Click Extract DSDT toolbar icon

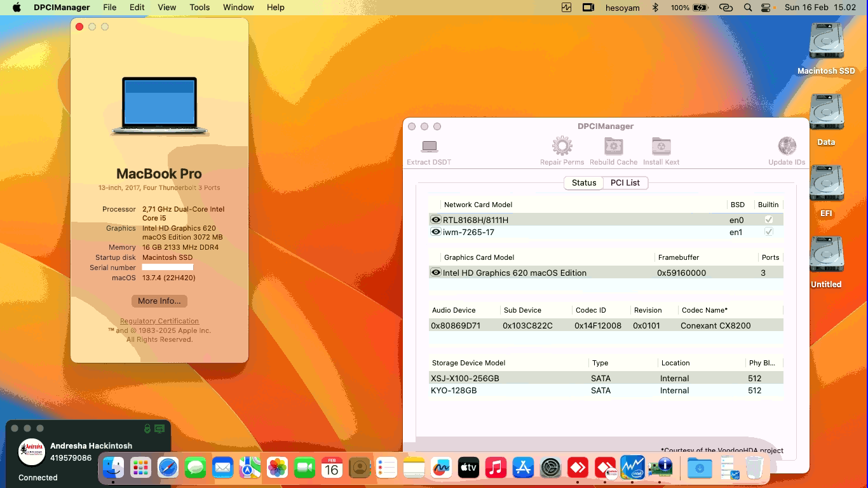tap(430, 146)
